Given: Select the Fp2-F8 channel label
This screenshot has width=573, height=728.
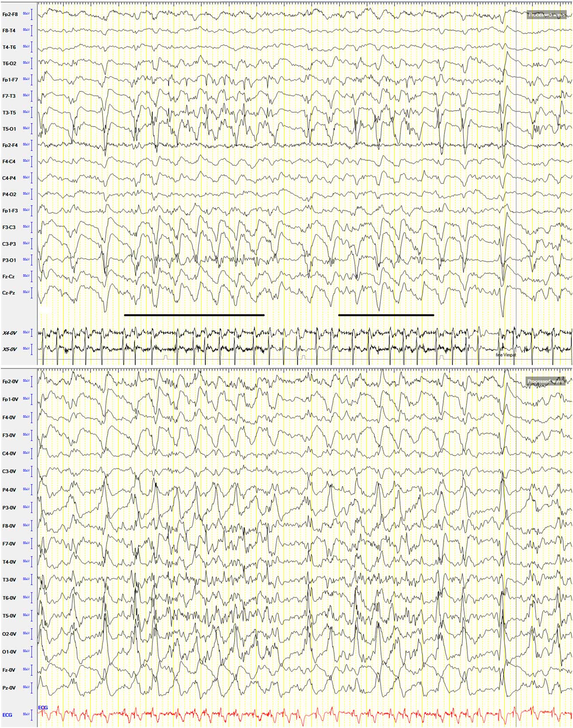Looking at the screenshot, I should click(x=10, y=14).
